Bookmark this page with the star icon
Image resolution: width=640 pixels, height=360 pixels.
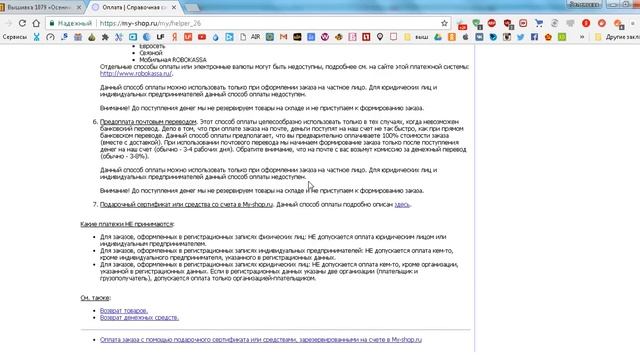pyautogui.click(x=444, y=23)
